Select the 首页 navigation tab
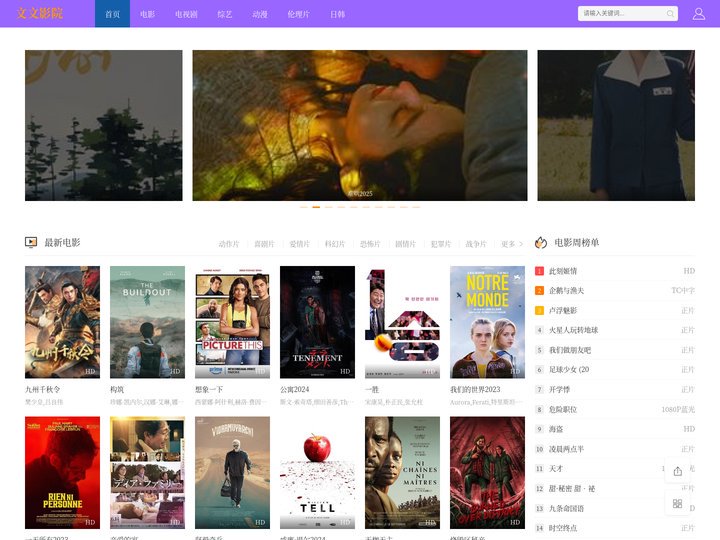Viewport: 720px width, 540px height. (112, 14)
